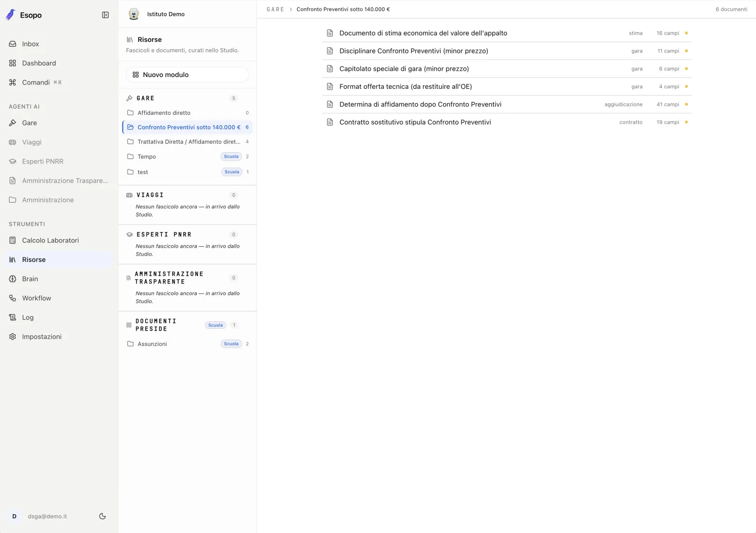Click the Confronto Preventivi breadcrumb label
The image size is (756, 533).
click(x=343, y=9)
